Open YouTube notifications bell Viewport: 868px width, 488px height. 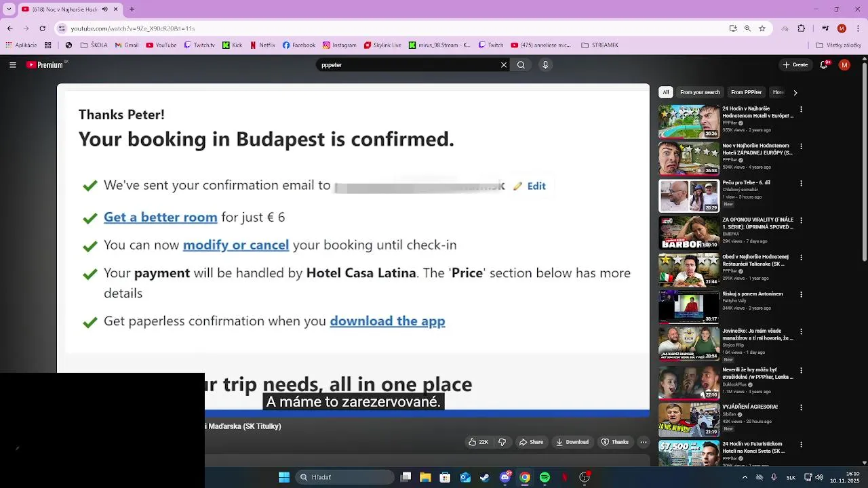[825, 65]
